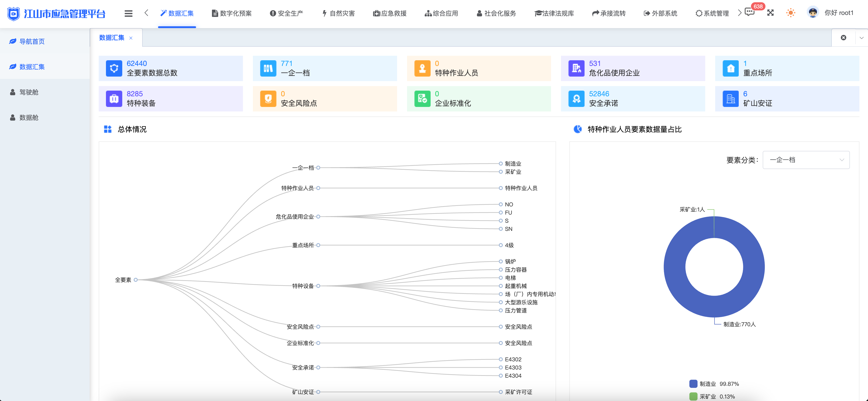Collapse the 重点场所 tree node
This screenshot has width=868, height=401.
point(318,245)
